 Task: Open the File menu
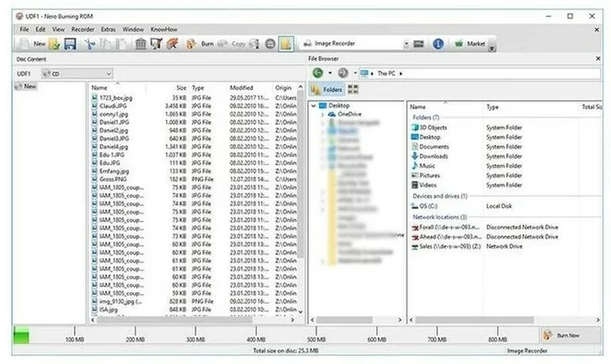24,29
